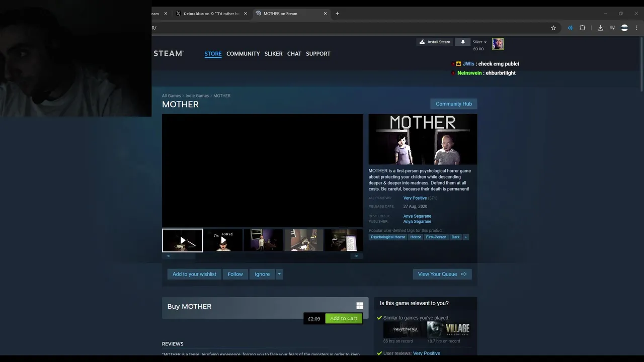Close the MOTHER on Steam tab

(x=325, y=14)
